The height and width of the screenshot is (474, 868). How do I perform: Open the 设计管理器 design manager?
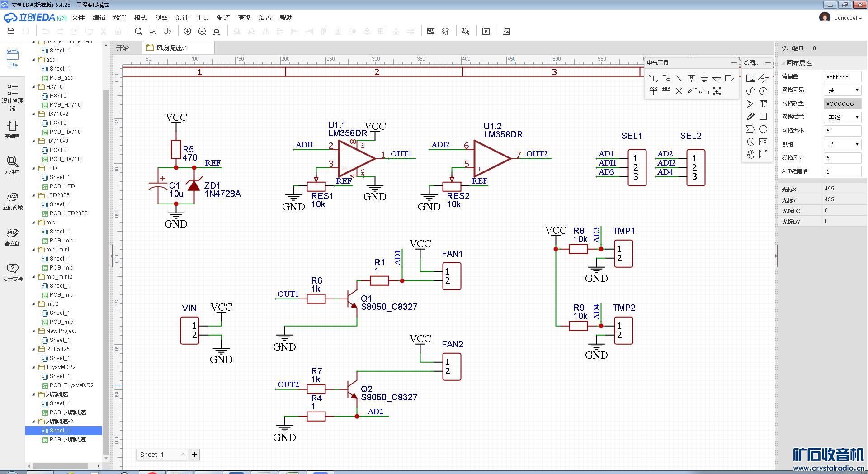click(12, 97)
